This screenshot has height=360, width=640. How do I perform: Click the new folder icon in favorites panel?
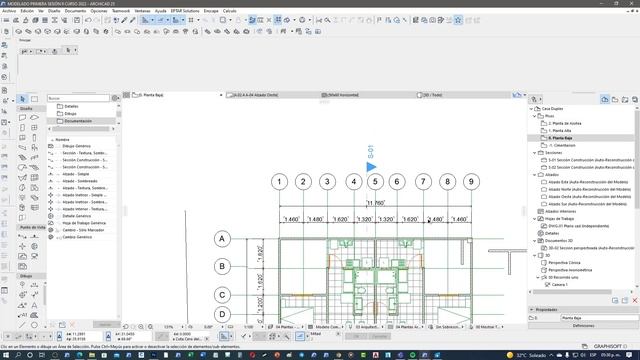coord(62,325)
